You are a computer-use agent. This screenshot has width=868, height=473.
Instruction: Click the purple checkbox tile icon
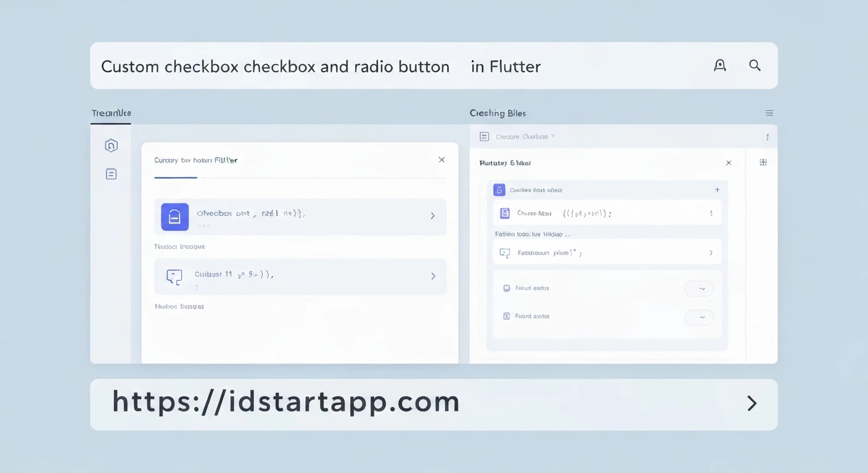(x=175, y=217)
